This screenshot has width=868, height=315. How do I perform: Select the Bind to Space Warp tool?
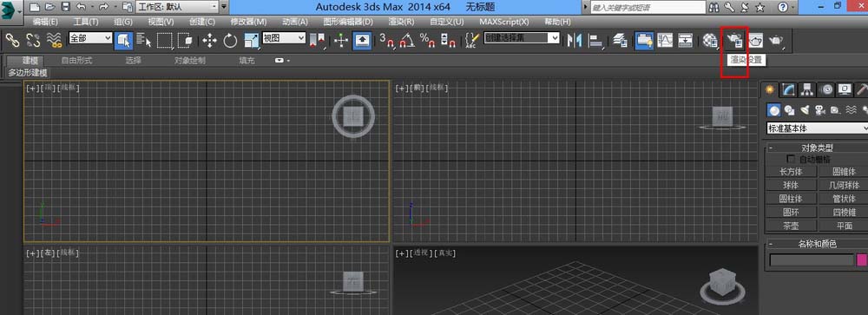click(x=54, y=40)
